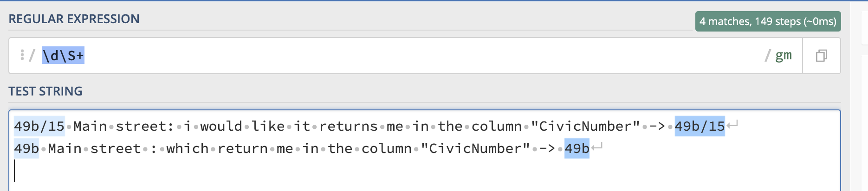
Task: Click the word "CivicNumber" in first line
Action: [x=585, y=126]
